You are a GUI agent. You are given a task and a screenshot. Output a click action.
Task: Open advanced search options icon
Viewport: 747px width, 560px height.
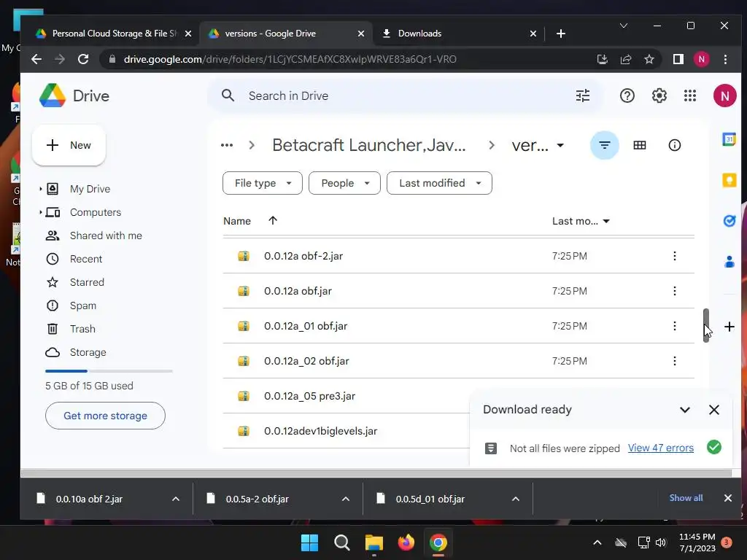(x=583, y=96)
